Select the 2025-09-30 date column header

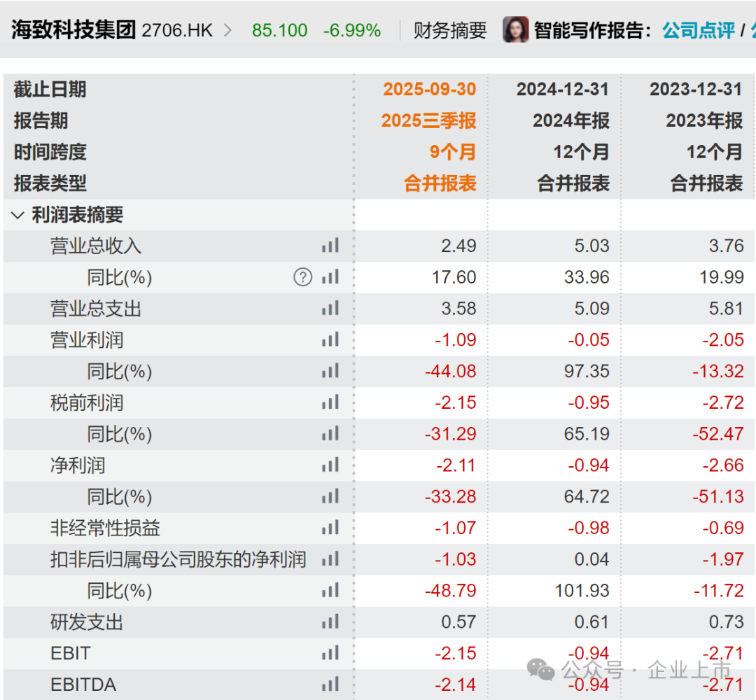429,89
